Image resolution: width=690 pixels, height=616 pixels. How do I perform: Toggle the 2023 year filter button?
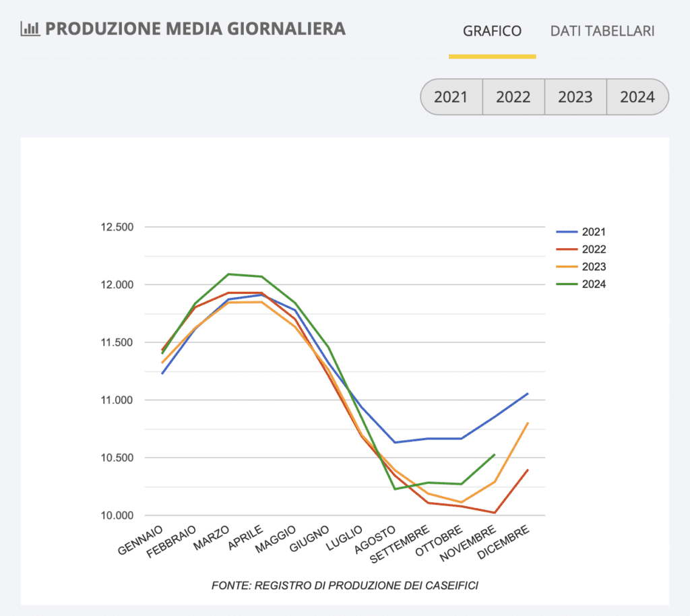pos(575,97)
